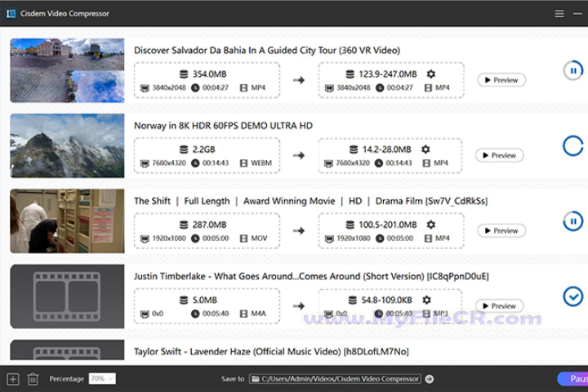Open output settings gear for Justin Timberlake file
588x392 pixels.
pos(426,300)
